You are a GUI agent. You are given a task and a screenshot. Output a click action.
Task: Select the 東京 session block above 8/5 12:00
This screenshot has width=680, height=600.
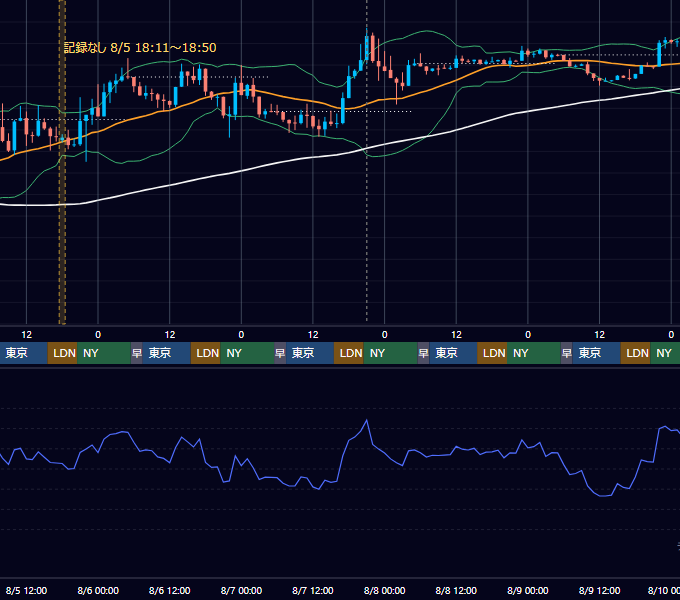pyautogui.click(x=24, y=353)
